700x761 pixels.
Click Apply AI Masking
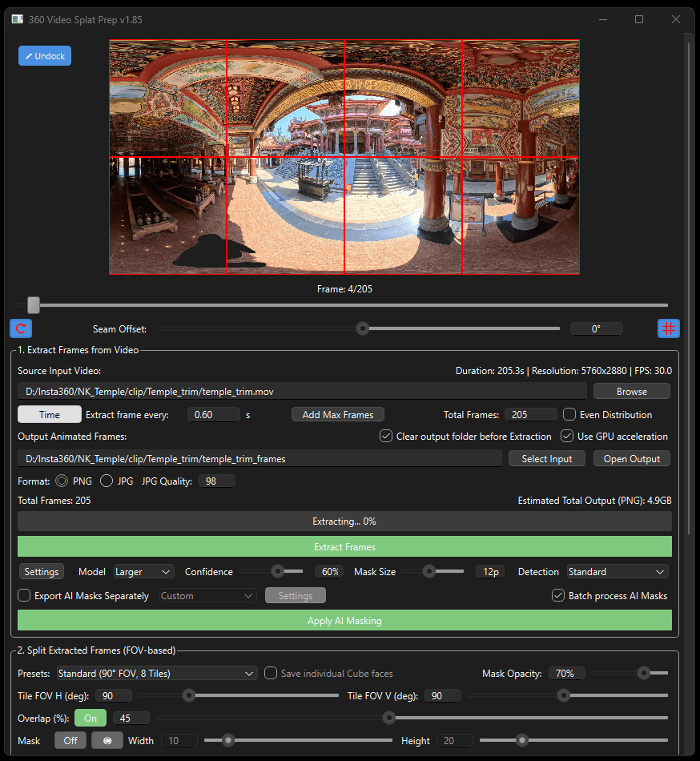tap(344, 621)
